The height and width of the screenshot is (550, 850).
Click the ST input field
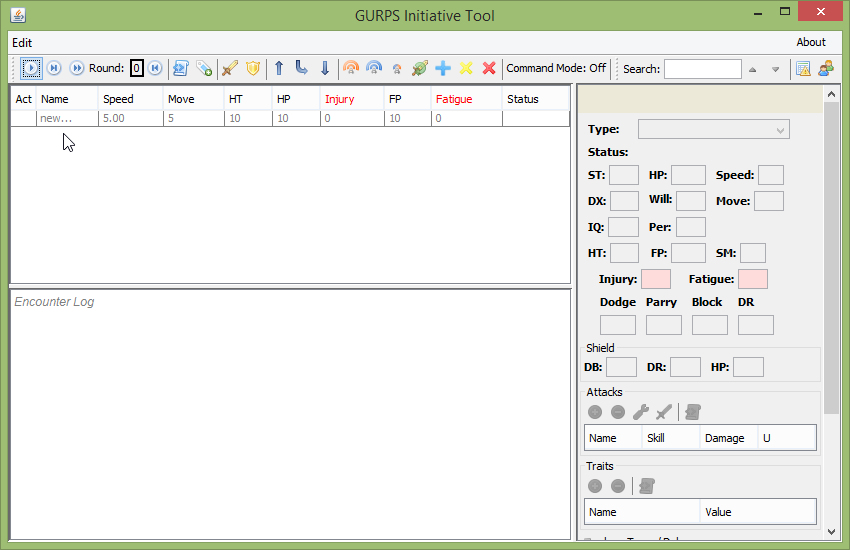pyautogui.click(x=623, y=175)
